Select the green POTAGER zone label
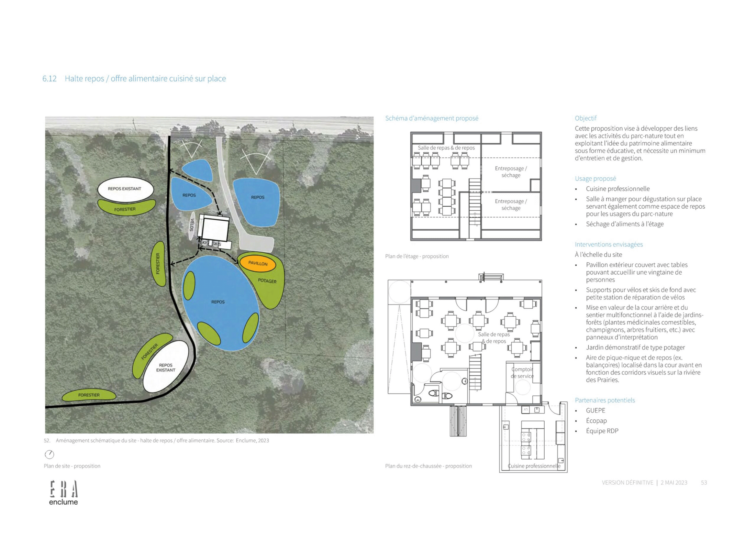This screenshot has height=550, width=756. click(267, 281)
